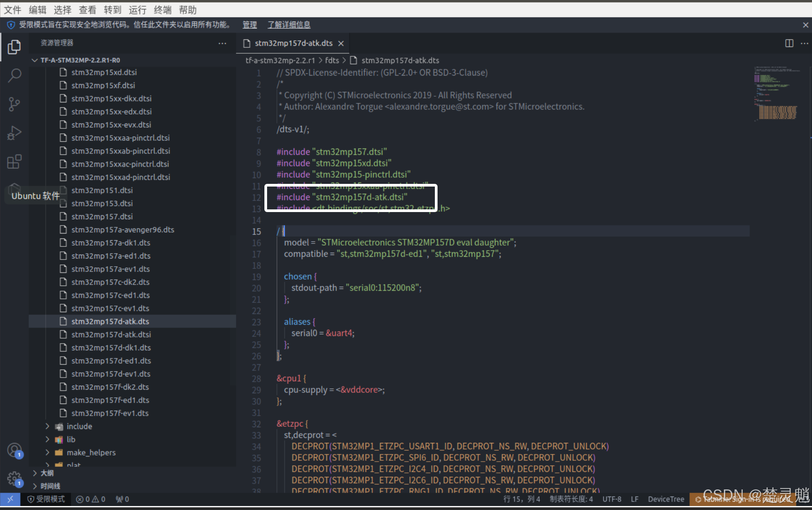
Task: Open the Accounts icon in activity bar
Action: click(14, 450)
